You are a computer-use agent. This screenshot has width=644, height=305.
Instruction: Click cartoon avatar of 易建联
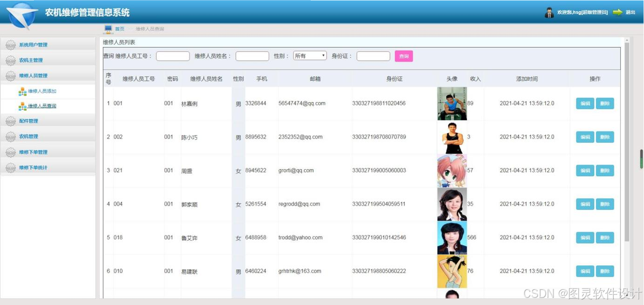[x=452, y=272]
